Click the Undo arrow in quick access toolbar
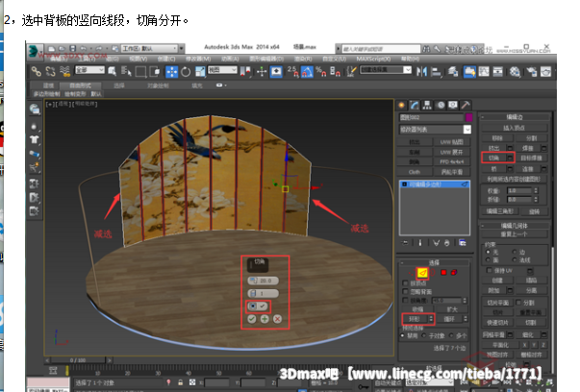The height and width of the screenshot is (392, 580). click(x=84, y=48)
